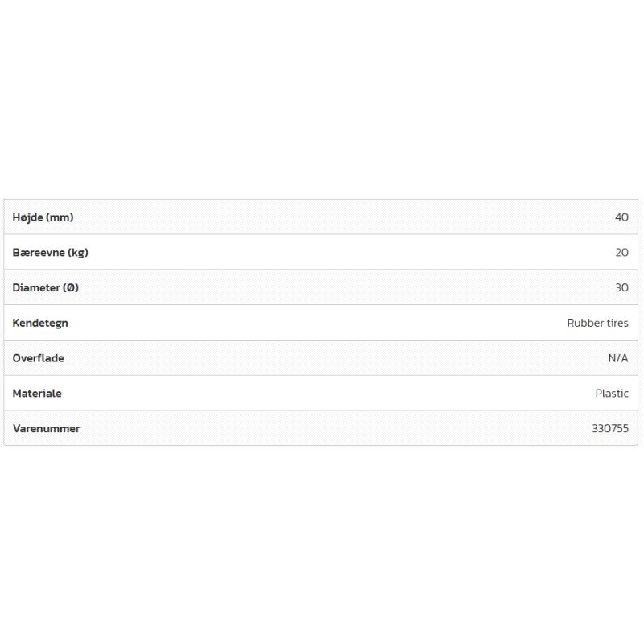Click the Varenummer label
The width and height of the screenshot is (644, 644).
click(46, 429)
